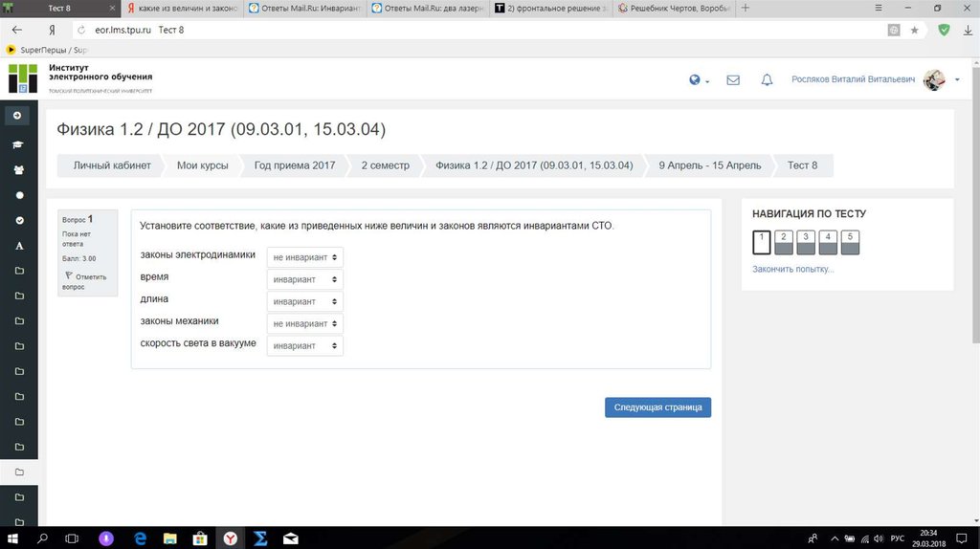Image resolution: width=980 pixels, height=549 pixels.
Task: Open Год приема 2017 breadcrumb
Action: (x=295, y=165)
